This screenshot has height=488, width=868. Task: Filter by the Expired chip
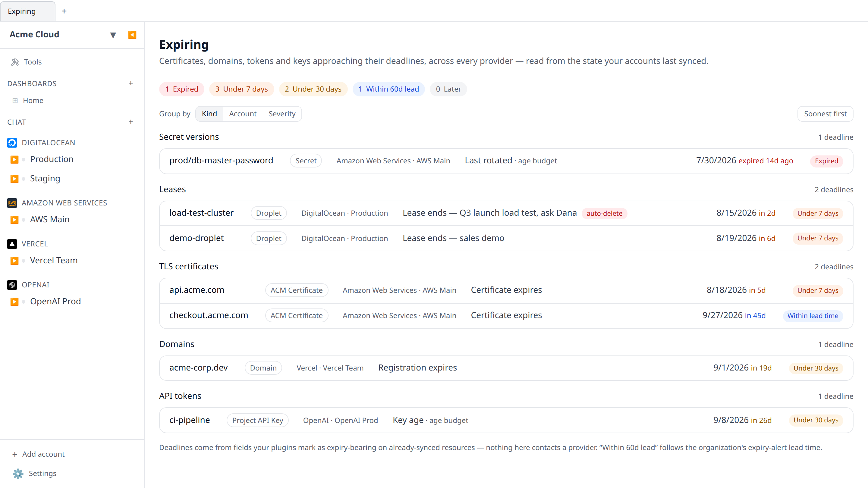(182, 89)
